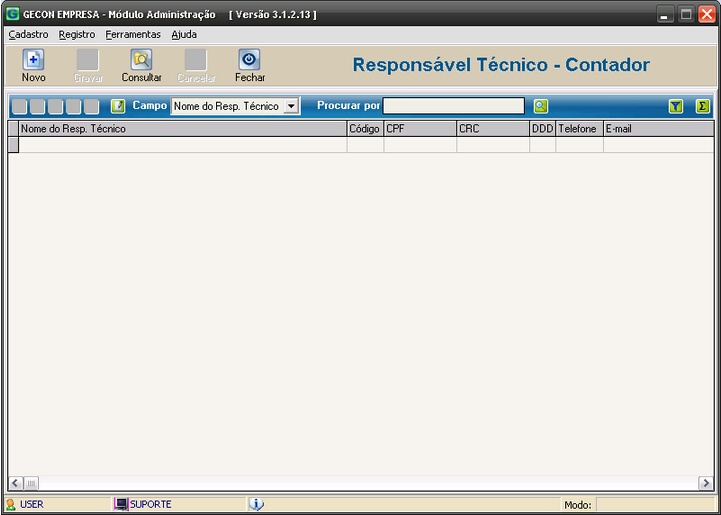Screen dimensions: 721x515
Task: Click the Procurar por text field
Action: pyautogui.click(x=453, y=106)
